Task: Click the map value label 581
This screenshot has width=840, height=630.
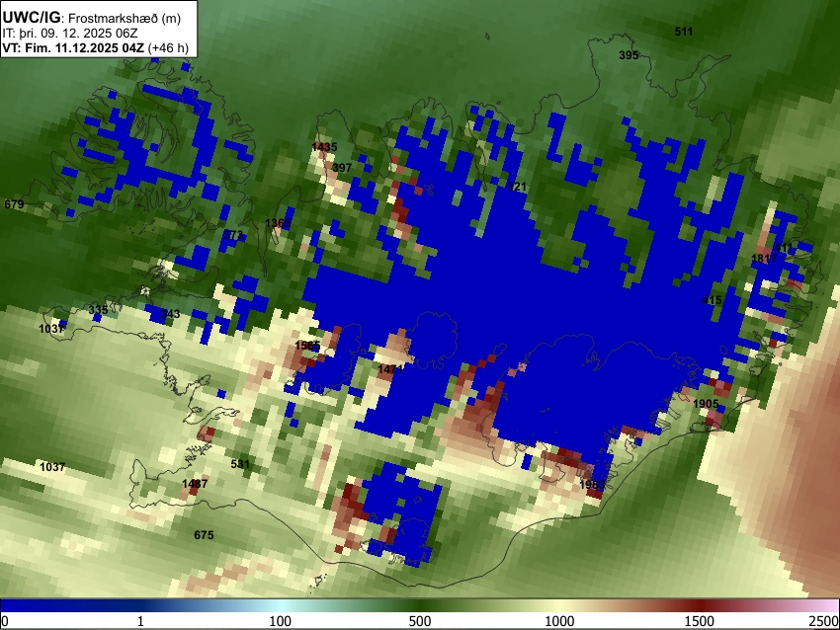Action: (240, 463)
